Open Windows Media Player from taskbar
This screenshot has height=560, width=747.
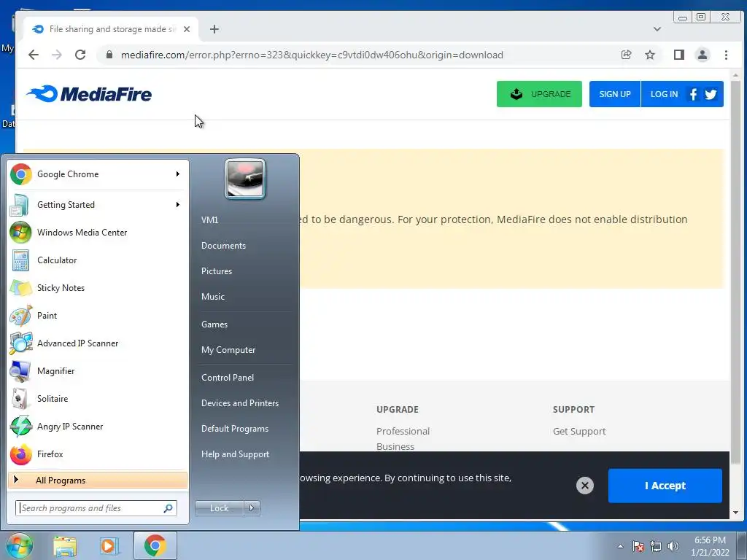point(109,545)
